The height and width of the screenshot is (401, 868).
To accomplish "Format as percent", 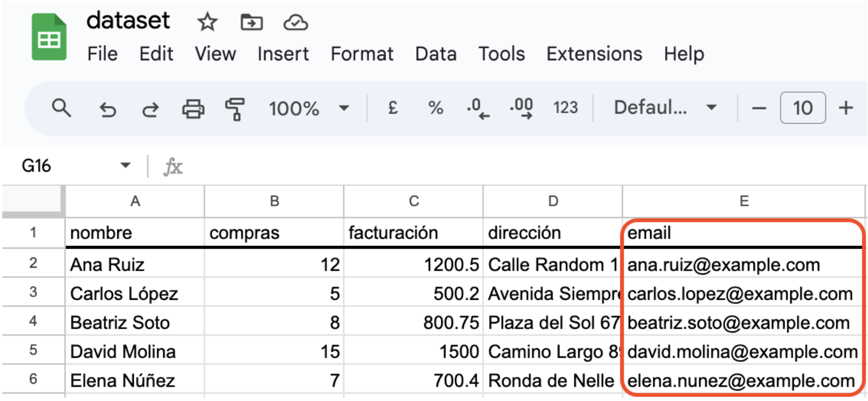I will tap(436, 108).
